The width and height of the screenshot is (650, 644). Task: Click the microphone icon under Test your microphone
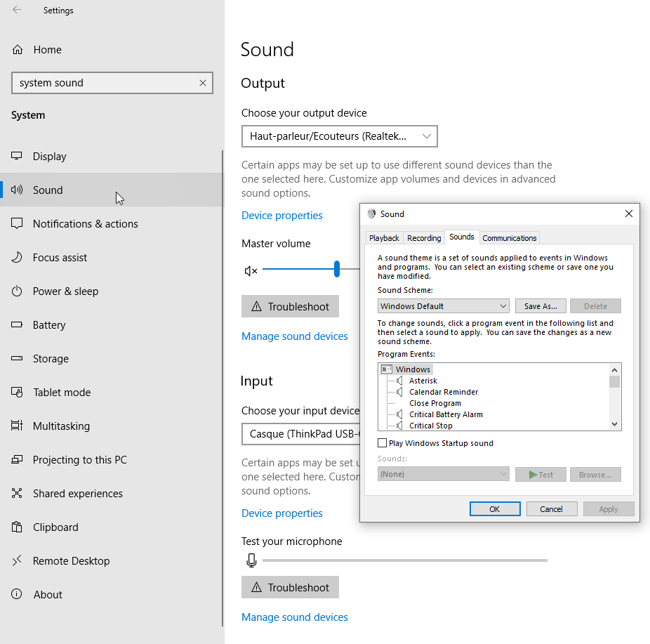[251, 560]
